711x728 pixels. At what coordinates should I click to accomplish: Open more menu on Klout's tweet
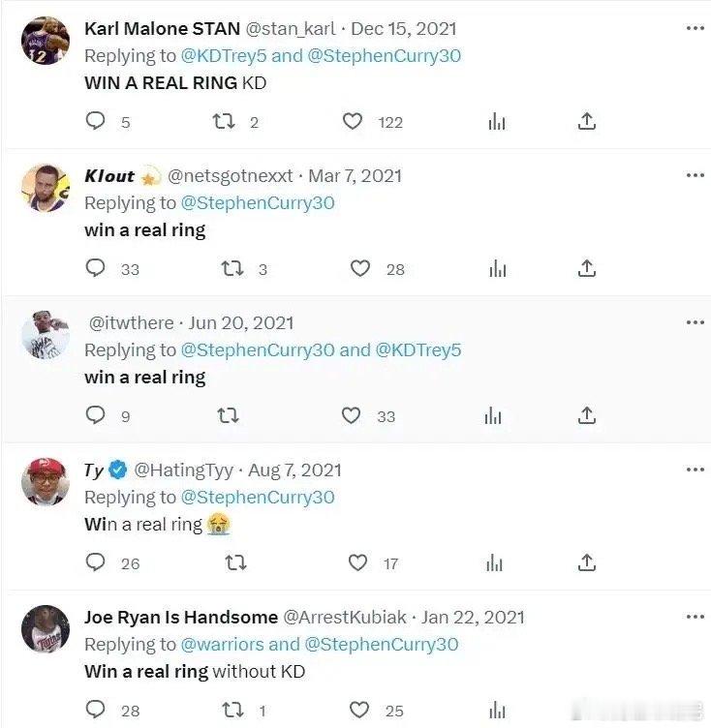point(695,175)
